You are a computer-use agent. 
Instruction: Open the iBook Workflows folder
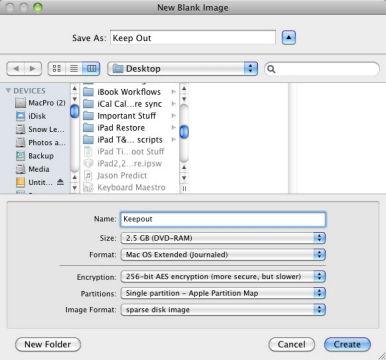coord(129,92)
